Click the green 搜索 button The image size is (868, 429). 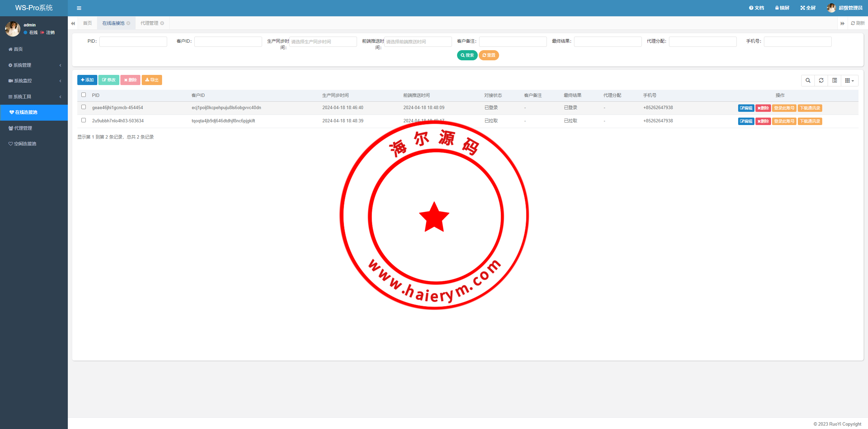467,55
